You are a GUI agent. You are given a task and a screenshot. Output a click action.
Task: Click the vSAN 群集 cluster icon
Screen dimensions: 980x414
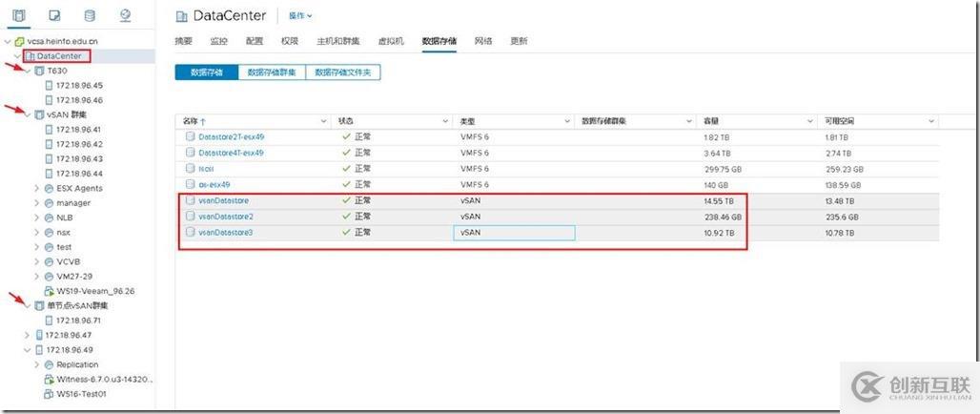39,115
